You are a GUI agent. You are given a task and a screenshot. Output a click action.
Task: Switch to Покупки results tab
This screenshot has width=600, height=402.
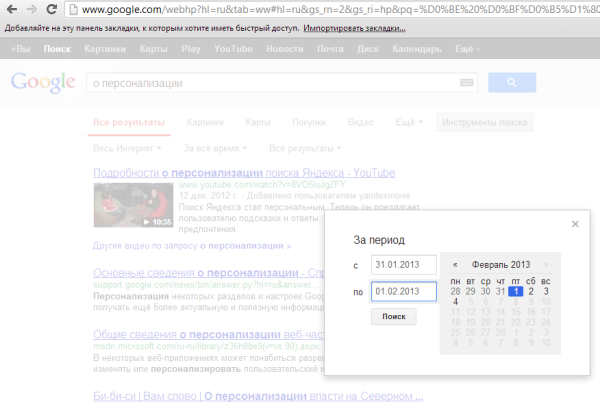309,122
